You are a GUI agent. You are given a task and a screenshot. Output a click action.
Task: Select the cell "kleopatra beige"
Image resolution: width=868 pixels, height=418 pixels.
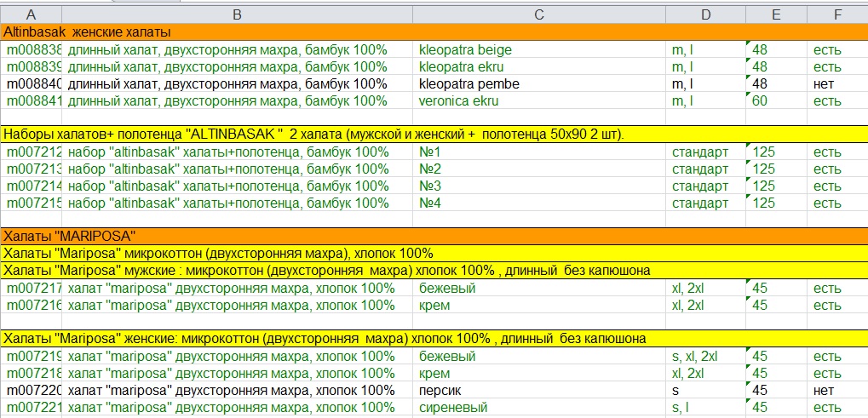tap(539, 49)
